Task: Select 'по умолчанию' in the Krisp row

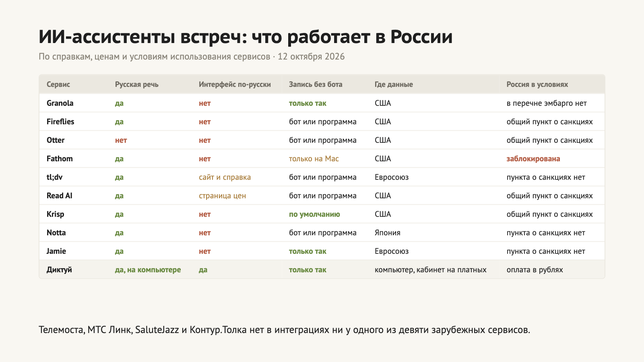Action: pyautogui.click(x=314, y=214)
